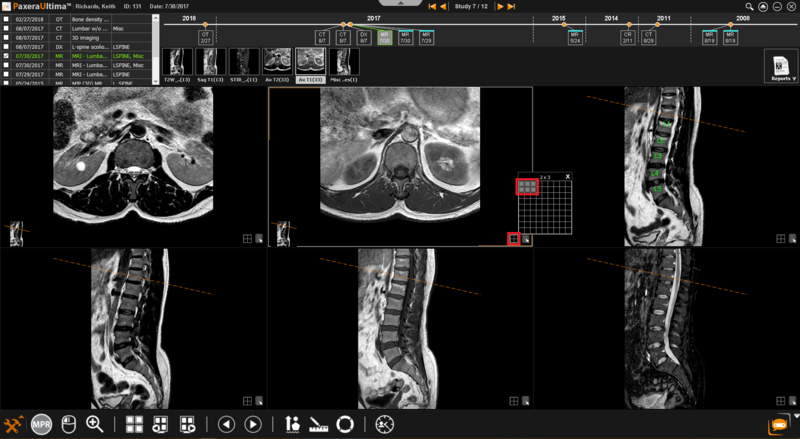Click the ruler measurement tool
Viewport: 800px width, 439px height.
coord(320,424)
